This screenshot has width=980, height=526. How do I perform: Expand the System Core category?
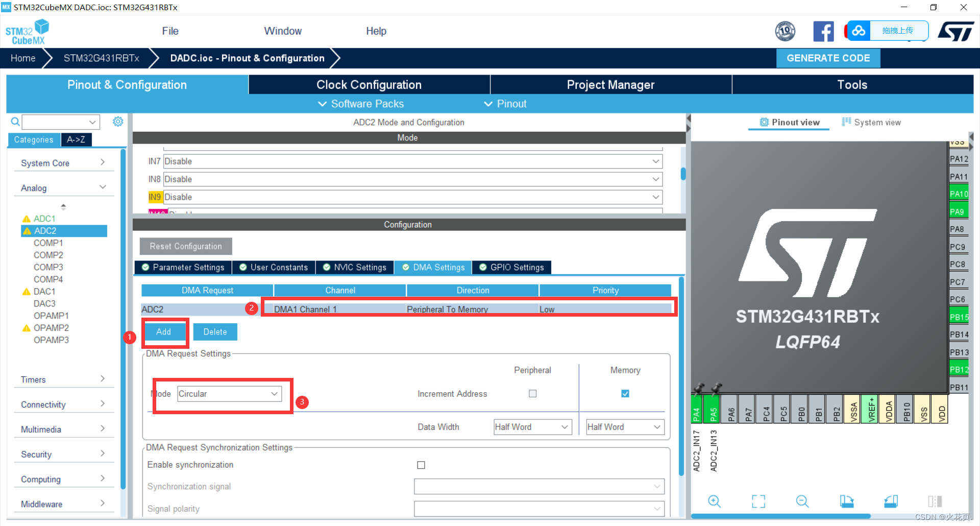click(x=63, y=163)
